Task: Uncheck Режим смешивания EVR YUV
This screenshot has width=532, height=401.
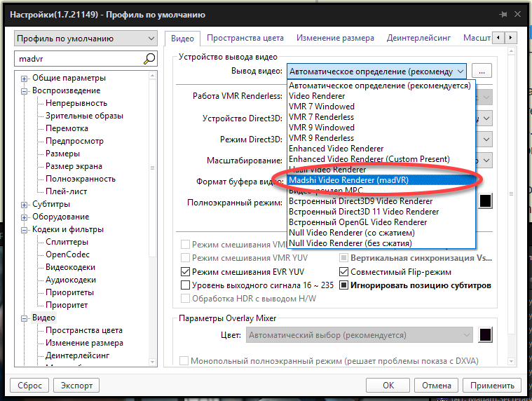Action: [x=186, y=272]
